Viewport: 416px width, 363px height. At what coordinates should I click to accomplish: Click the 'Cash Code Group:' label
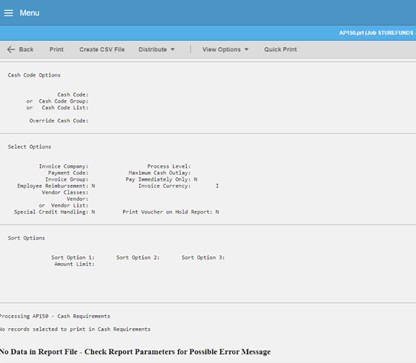click(63, 101)
